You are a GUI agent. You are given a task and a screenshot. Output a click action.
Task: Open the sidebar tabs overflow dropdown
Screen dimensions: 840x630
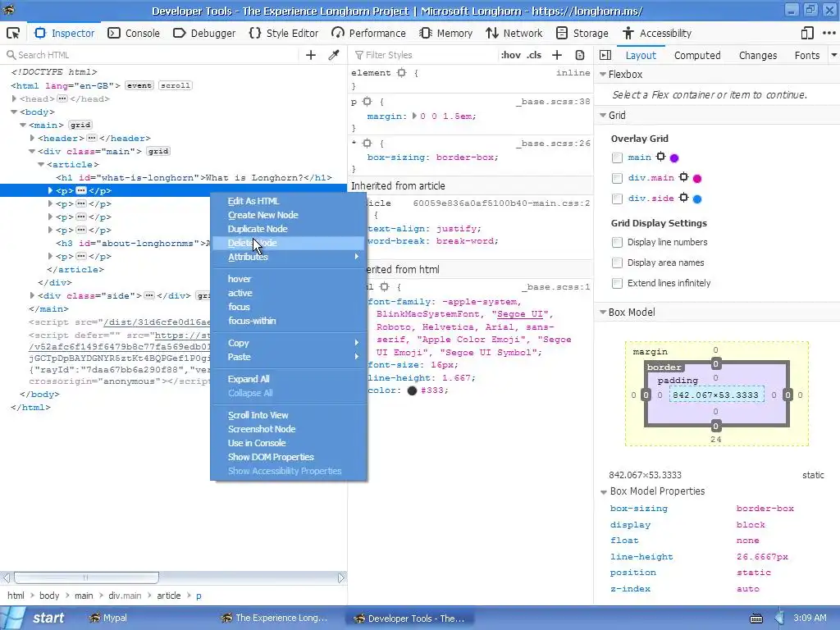834,55
